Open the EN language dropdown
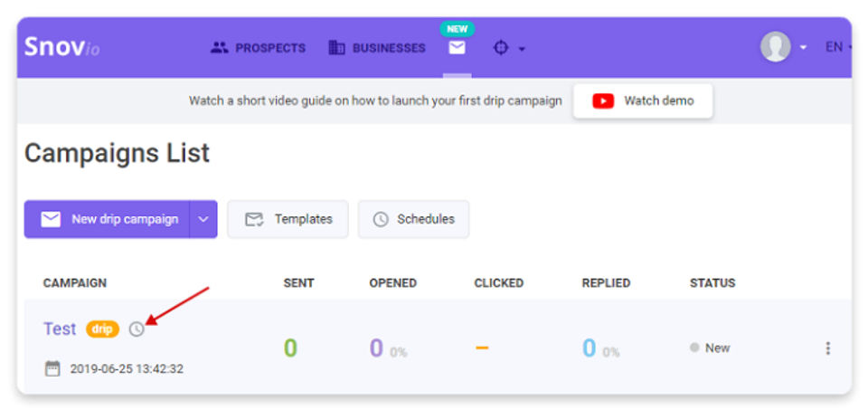This screenshot has height=410, width=868. [x=836, y=47]
